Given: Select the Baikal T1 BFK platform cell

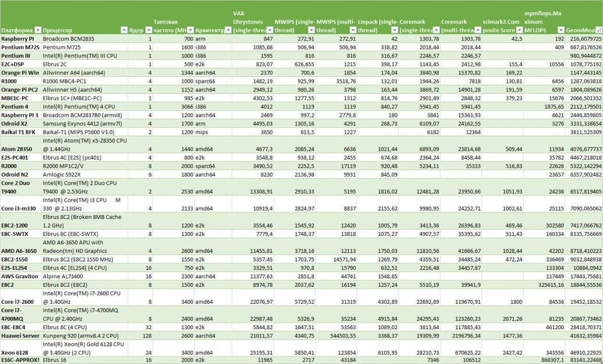Looking at the screenshot, I should pos(21,132).
